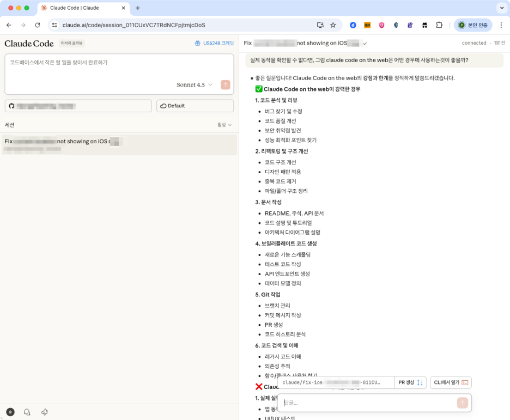Open the GitHub repository selector
Viewport: 510px width, 420px height.
(78, 106)
